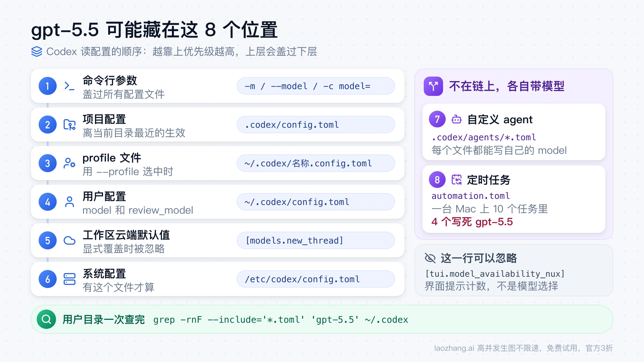This screenshot has width=644, height=362.
Task: Click the [tui.model_availability_nux] text
Action: pos(495,274)
